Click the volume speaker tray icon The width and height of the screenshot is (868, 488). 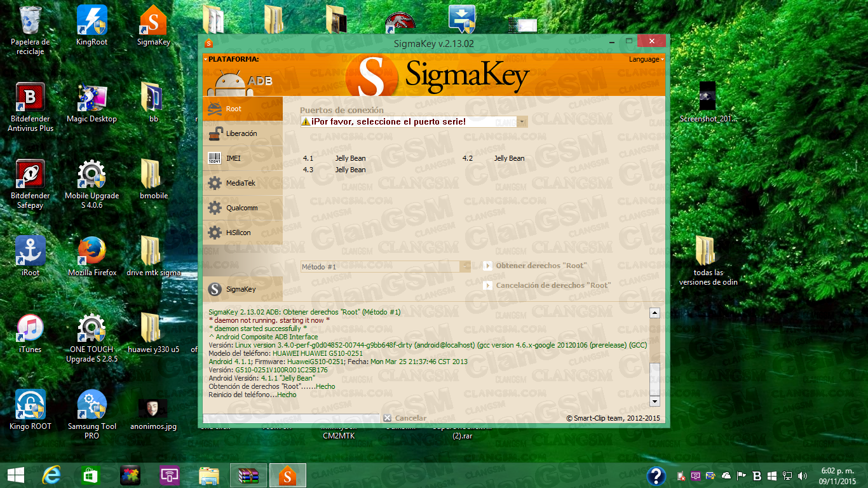coord(802,475)
